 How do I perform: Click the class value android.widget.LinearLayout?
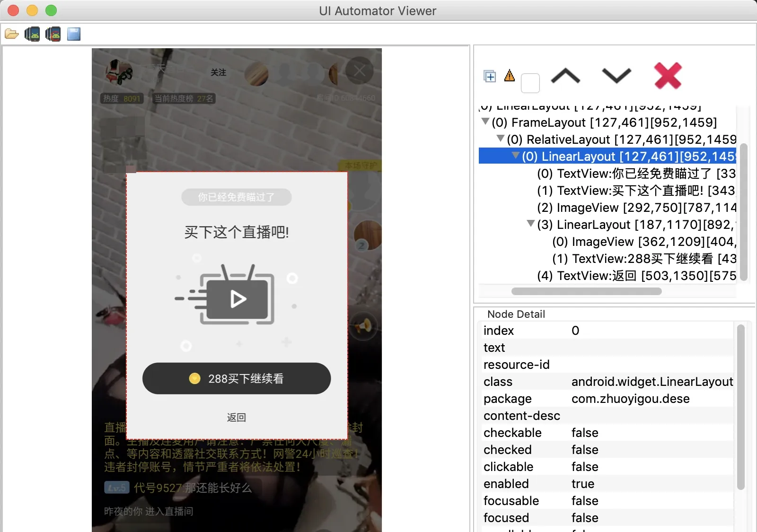pyautogui.click(x=652, y=382)
